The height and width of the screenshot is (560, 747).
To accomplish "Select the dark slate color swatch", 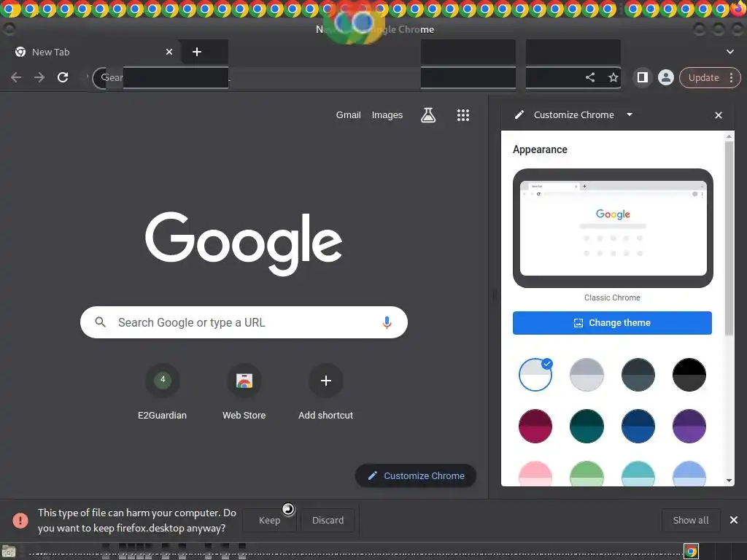I will coord(638,375).
